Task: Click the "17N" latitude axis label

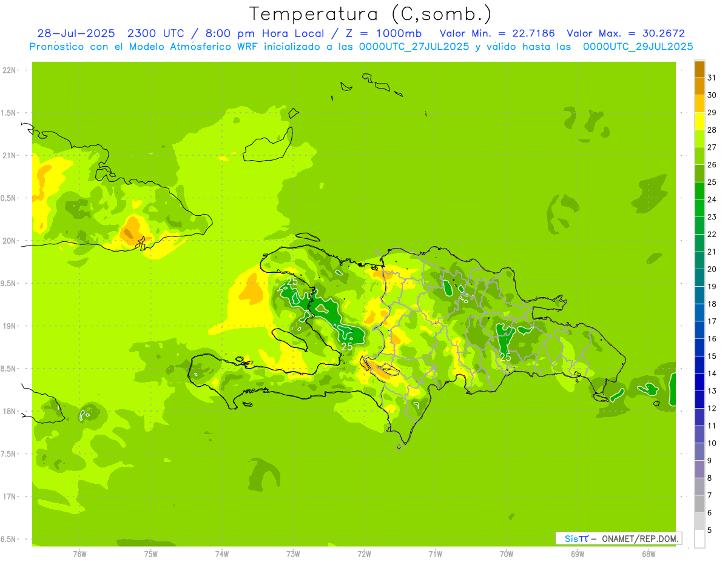Action: (10, 497)
